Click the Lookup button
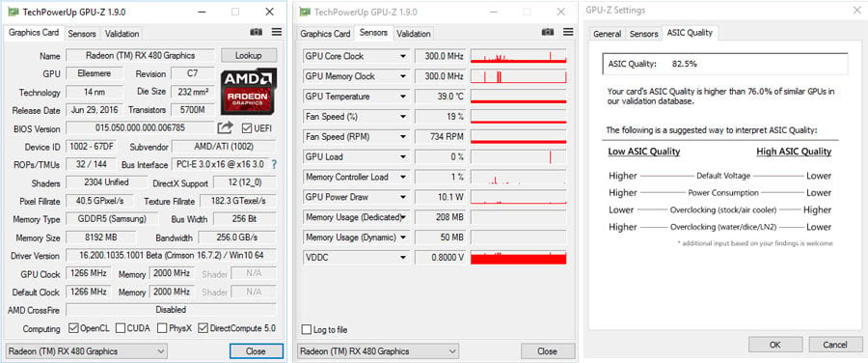Screen dimensions: 868x363 pyautogui.click(x=249, y=55)
